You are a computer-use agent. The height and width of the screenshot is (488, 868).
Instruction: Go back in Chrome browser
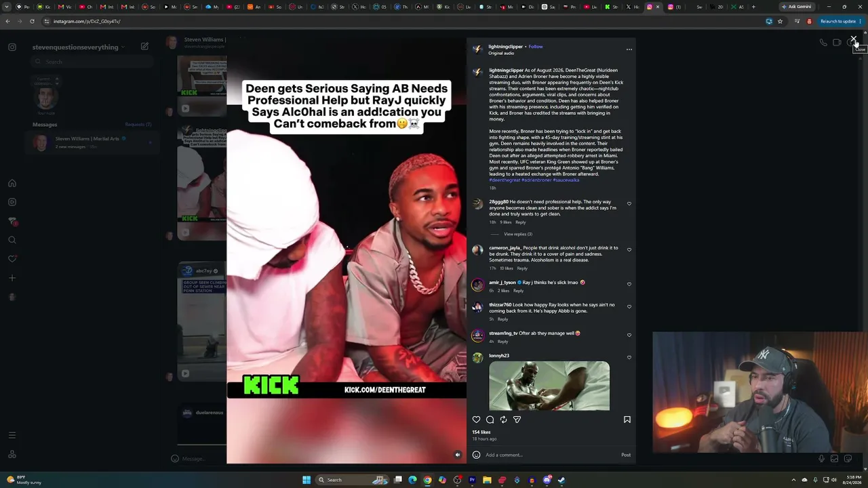[x=7, y=21]
